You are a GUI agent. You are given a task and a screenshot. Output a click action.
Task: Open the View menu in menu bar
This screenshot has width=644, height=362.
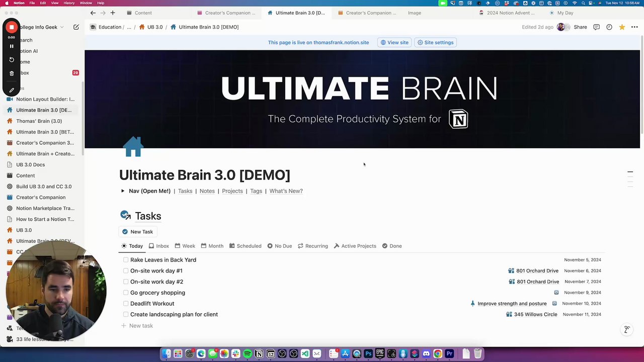click(55, 3)
